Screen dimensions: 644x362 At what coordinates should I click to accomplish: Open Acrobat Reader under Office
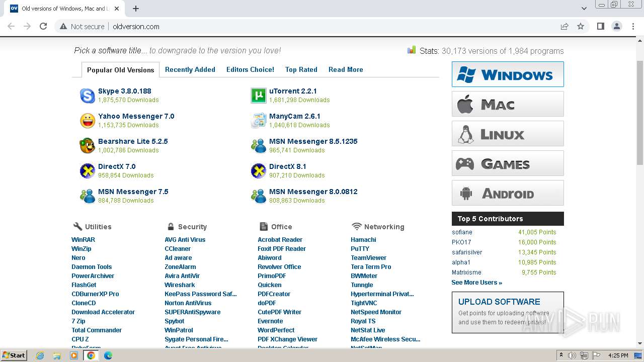coord(280,240)
